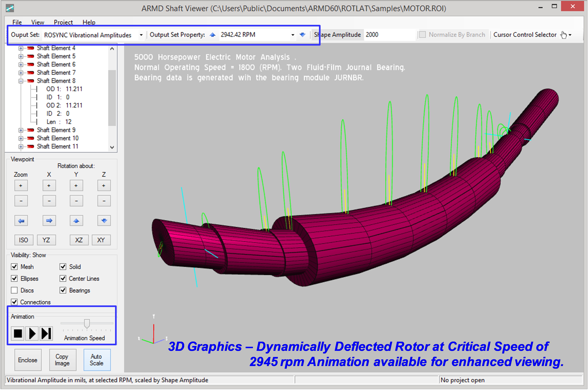
Task: Select Shaft Element 9 tree item
Action: click(56, 130)
